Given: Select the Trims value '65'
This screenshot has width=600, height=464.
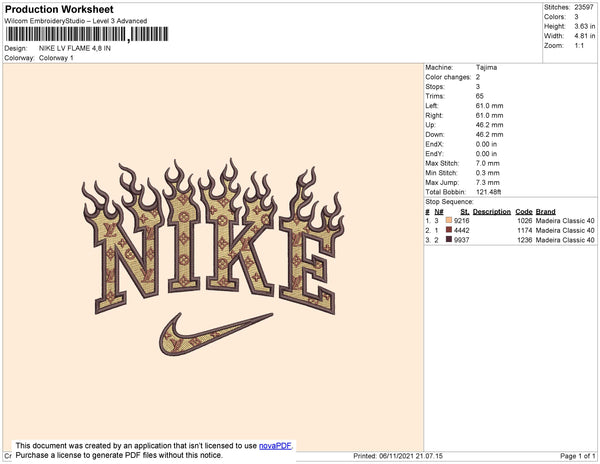Looking at the screenshot, I should coord(479,96).
